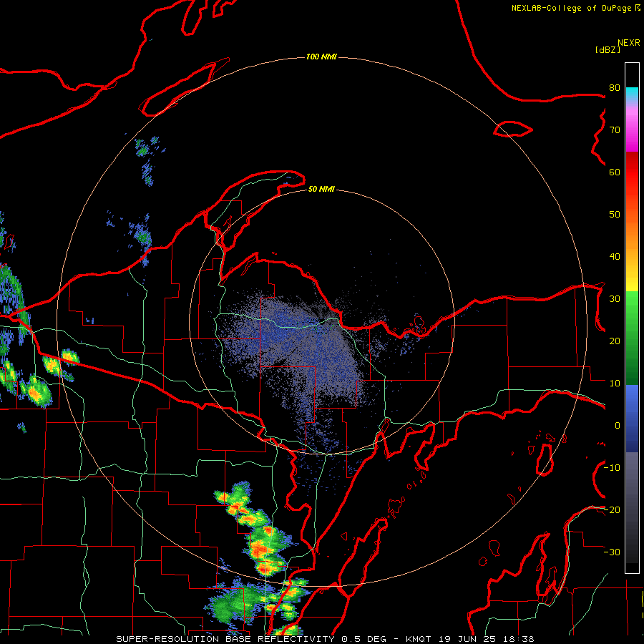Click the '60' value on the dBZ scale
The width and height of the screenshot is (644, 644).
pos(615,172)
